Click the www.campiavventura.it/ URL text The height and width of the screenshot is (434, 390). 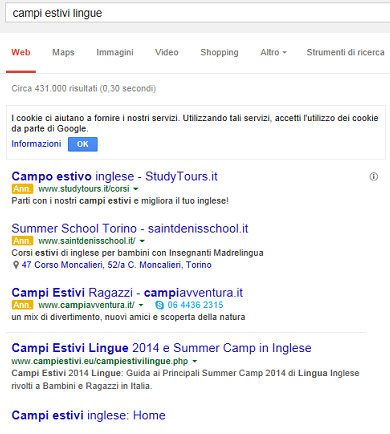tap(86, 305)
